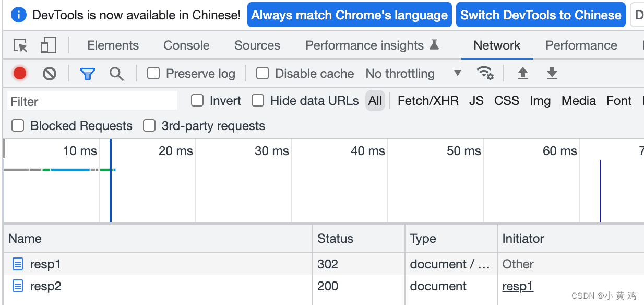The image size is (644, 305).
Task: Open network conditions wifi-gear icon
Action: 485,73
